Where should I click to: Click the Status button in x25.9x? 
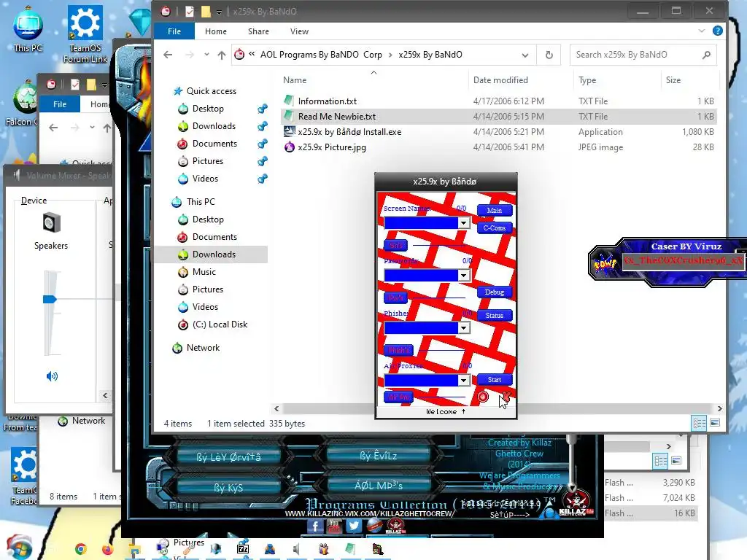[494, 315]
